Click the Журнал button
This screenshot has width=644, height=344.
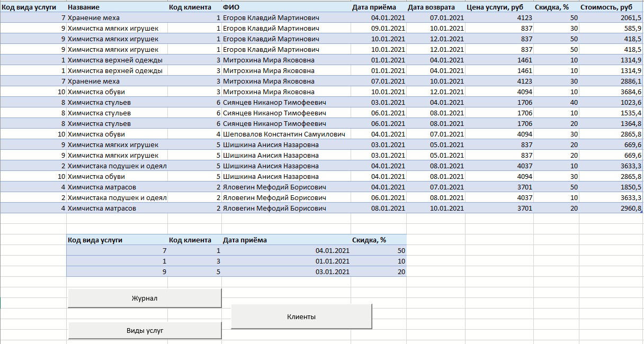(x=145, y=298)
